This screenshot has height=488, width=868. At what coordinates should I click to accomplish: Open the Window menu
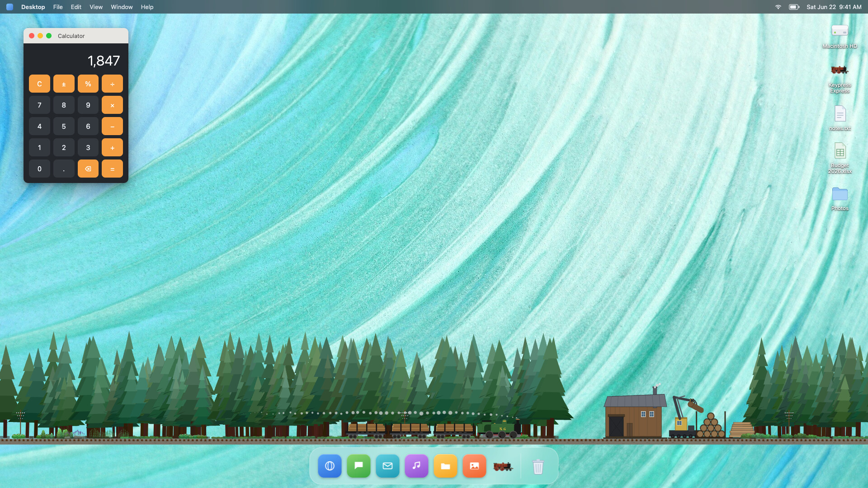pyautogui.click(x=122, y=7)
